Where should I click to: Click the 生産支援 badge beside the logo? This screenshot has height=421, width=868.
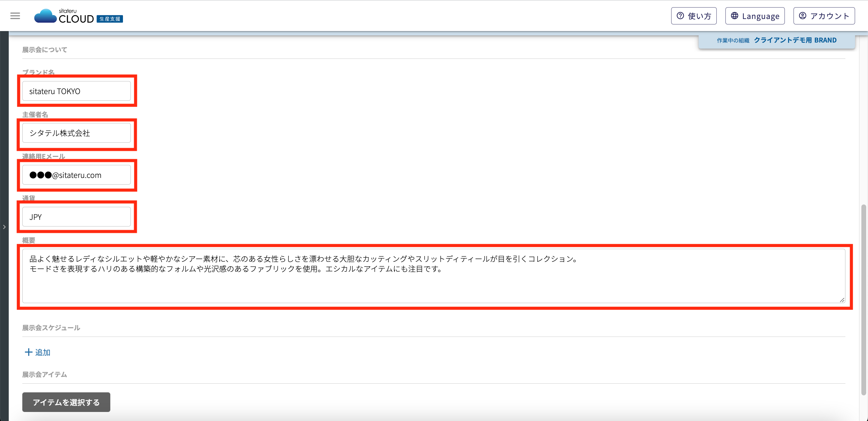[110, 19]
